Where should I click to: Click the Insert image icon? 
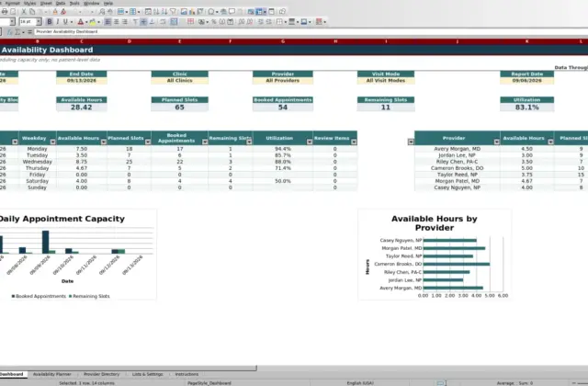tap(184, 12)
